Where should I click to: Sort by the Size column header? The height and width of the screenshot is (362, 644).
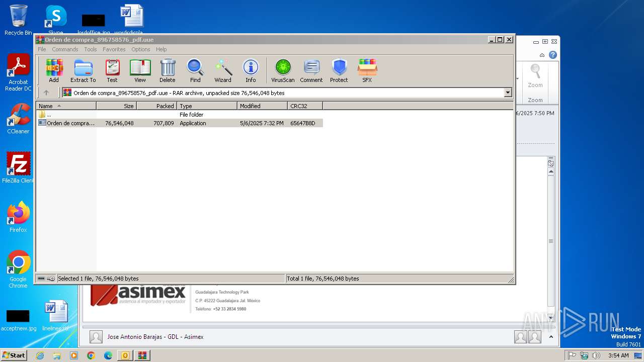116,106
